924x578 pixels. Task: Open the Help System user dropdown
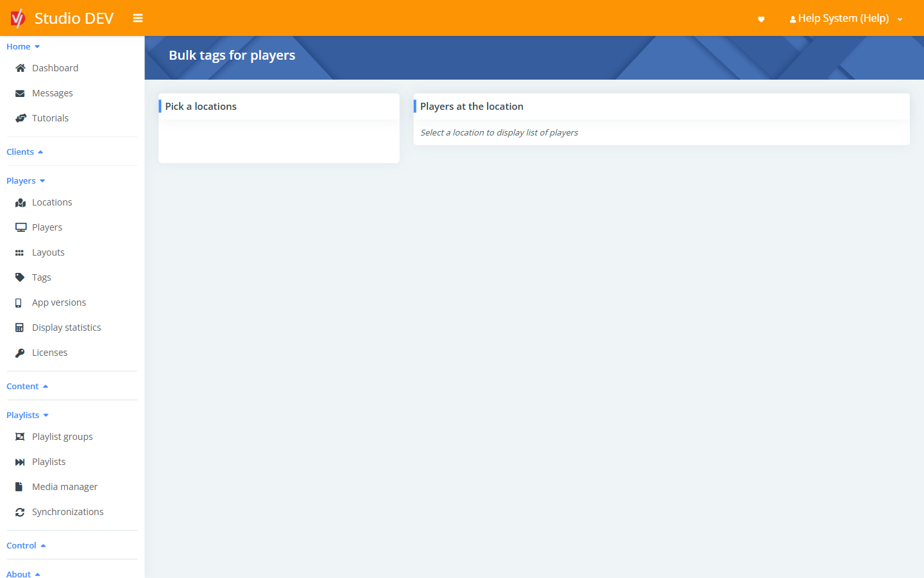tap(846, 19)
